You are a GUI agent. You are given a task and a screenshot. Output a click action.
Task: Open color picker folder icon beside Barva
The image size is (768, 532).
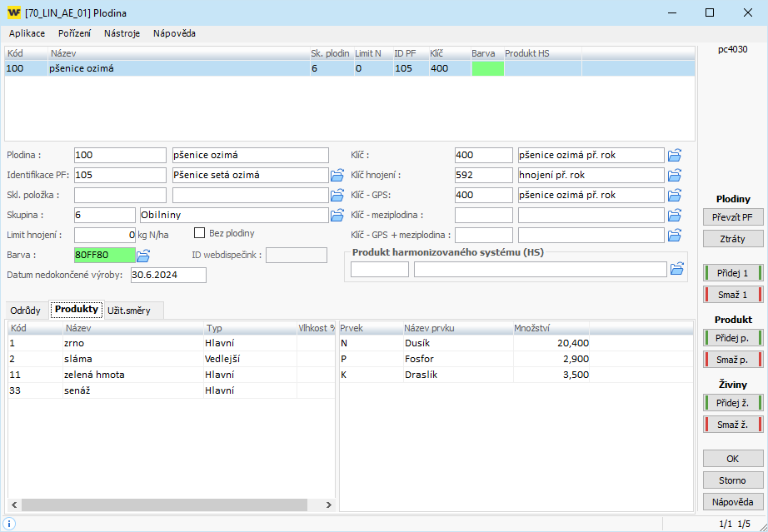143,255
